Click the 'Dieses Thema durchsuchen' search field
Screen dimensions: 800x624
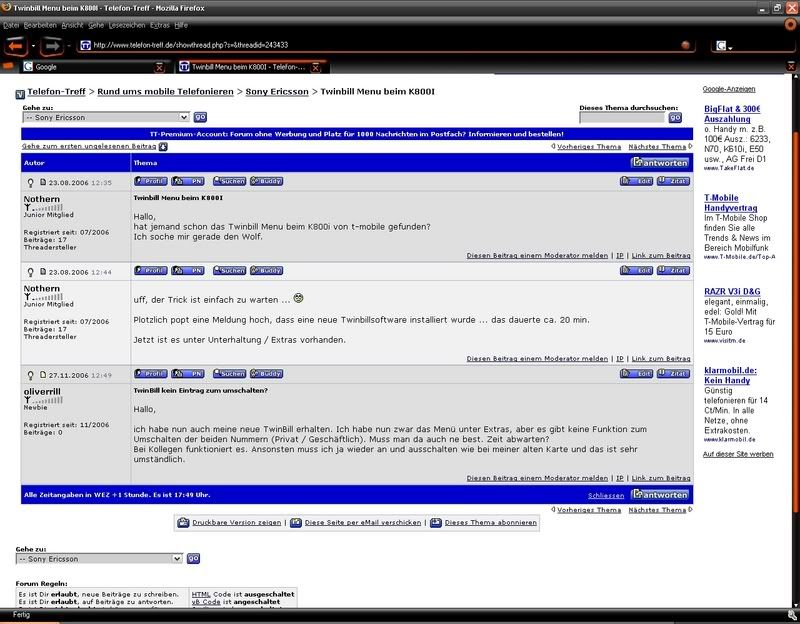point(621,117)
